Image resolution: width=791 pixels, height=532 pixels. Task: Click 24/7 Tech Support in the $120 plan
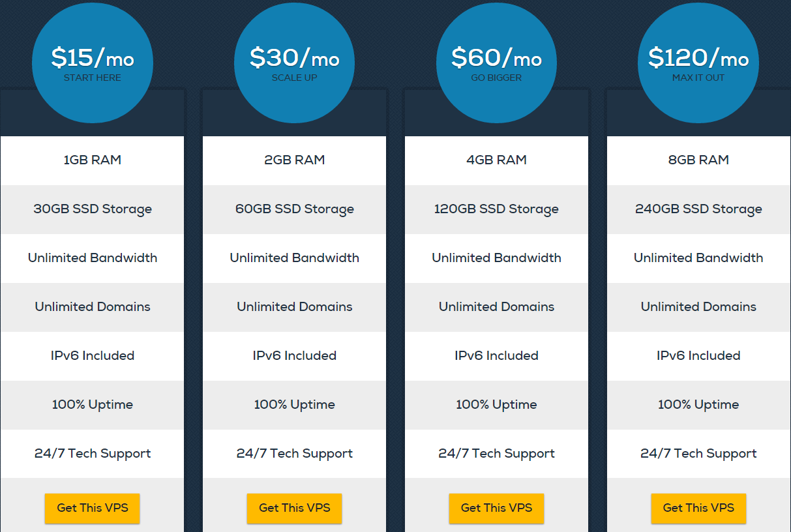(x=698, y=453)
